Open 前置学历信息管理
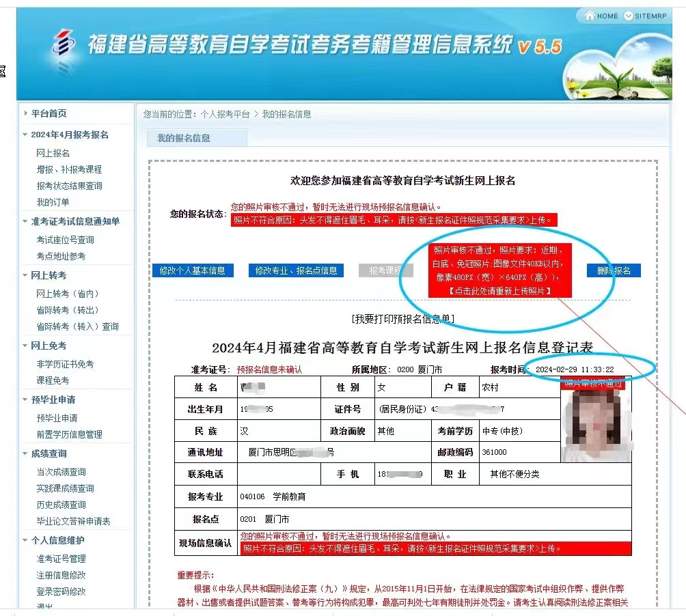The height and width of the screenshot is (616, 686). pyautogui.click(x=69, y=434)
